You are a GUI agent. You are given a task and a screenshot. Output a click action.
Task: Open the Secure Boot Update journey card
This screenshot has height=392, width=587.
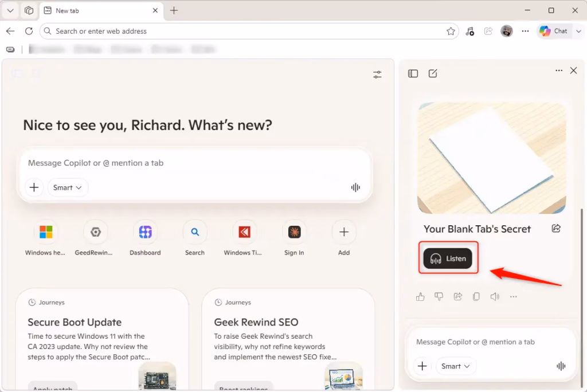pyautogui.click(x=102, y=339)
